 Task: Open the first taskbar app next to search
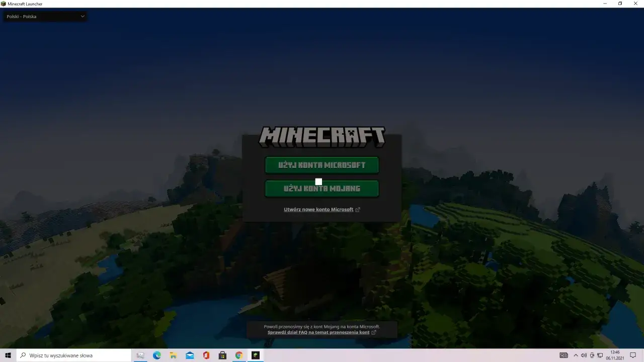140,355
